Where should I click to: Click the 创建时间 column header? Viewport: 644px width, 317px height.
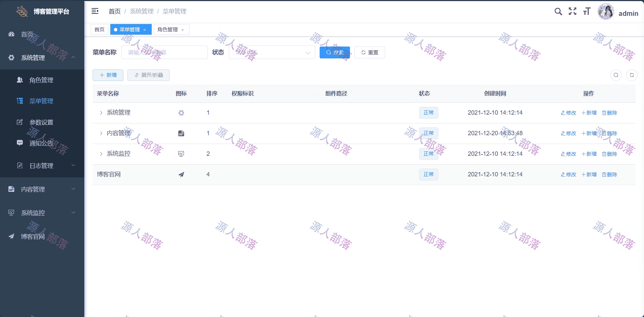495,93
